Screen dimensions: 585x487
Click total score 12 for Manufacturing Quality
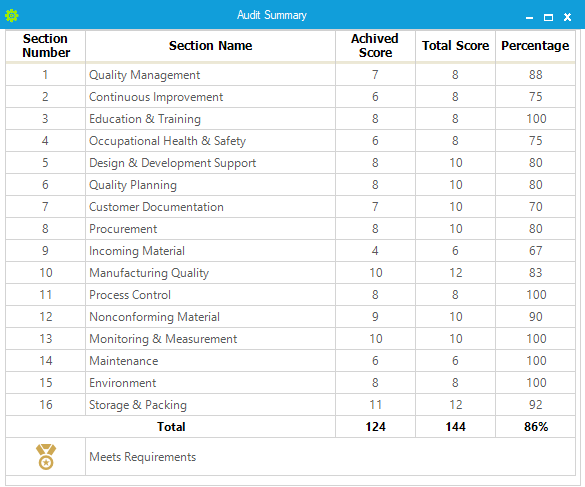(456, 273)
